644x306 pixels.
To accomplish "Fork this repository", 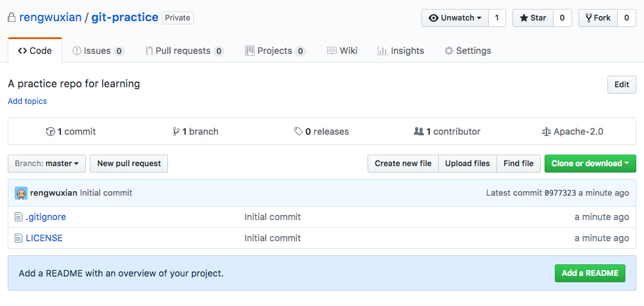I will click(x=598, y=18).
